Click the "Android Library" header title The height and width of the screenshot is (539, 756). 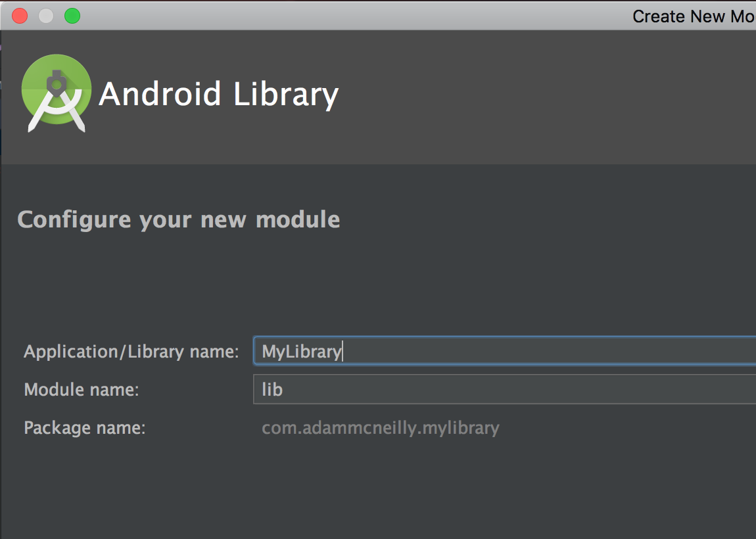tap(218, 95)
